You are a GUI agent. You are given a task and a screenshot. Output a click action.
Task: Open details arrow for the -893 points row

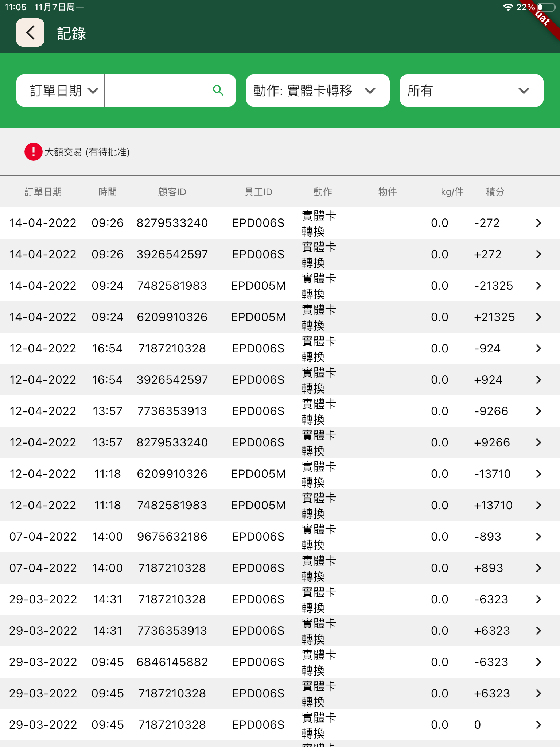[x=538, y=537]
